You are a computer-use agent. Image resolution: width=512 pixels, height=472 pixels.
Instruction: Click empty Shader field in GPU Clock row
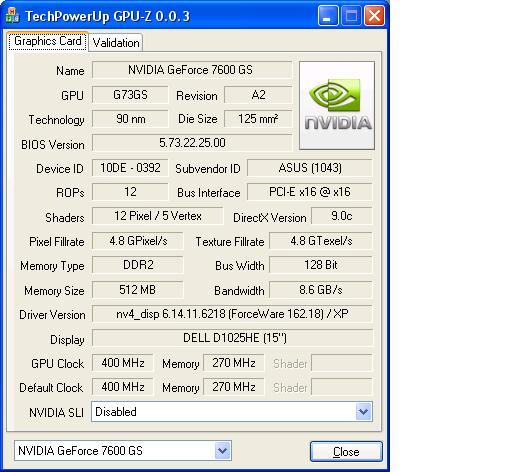342,363
